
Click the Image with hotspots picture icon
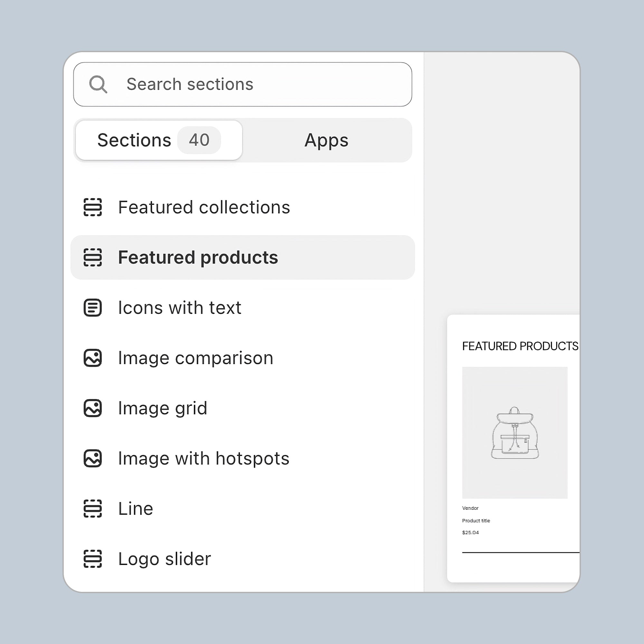[x=93, y=458]
